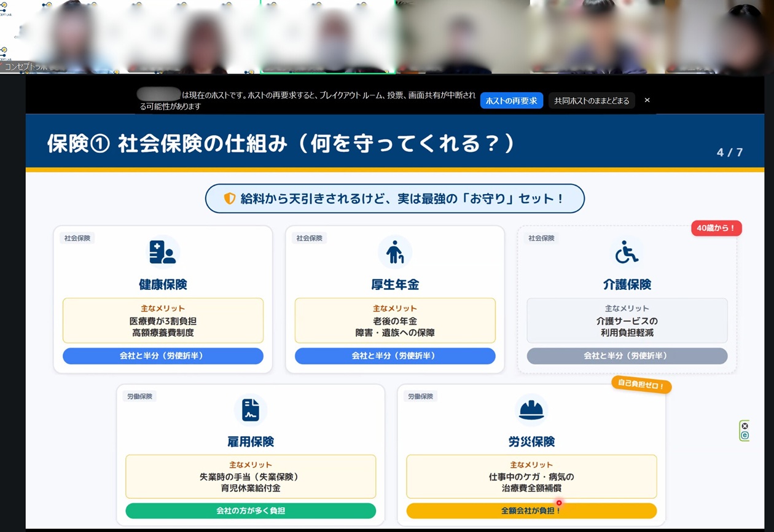
Task: Click the orange 自己負担ゼロ！ badge
Action: [641, 385]
